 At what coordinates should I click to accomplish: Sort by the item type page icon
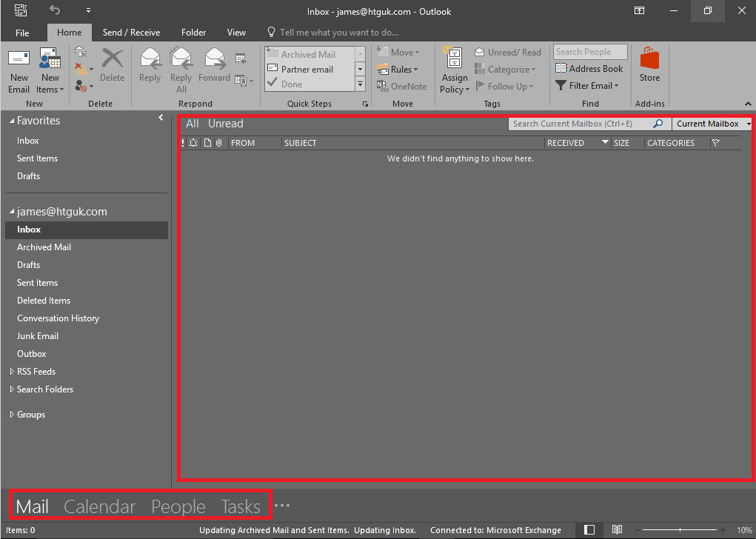tap(207, 143)
